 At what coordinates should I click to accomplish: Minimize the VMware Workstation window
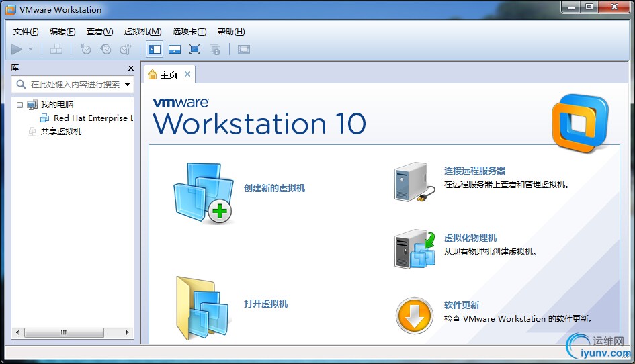point(571,7)
